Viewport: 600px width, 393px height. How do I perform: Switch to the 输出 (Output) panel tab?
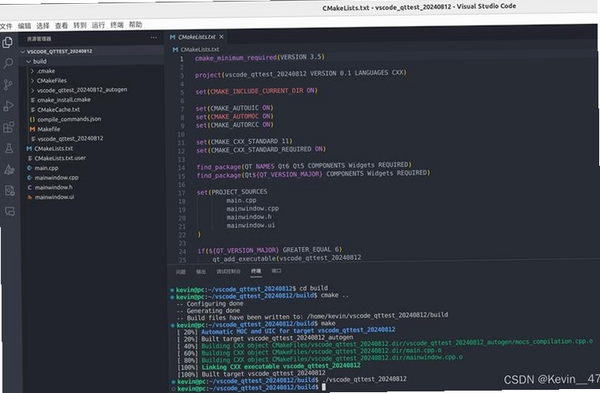click(x=201, y=272)
